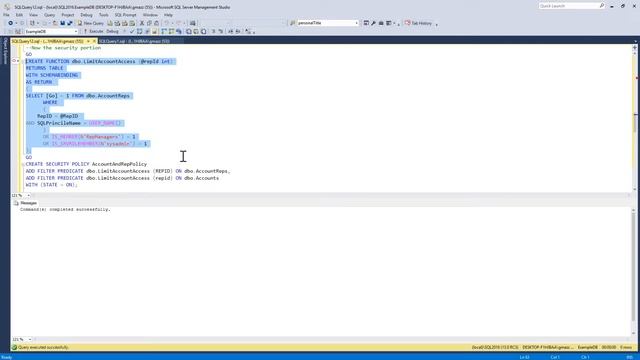This screenshot has width=640, height=360.
Task: Click the CREATE SECURITY POLICY AccountAndRepPolicy line
Action: click(86, 164)
